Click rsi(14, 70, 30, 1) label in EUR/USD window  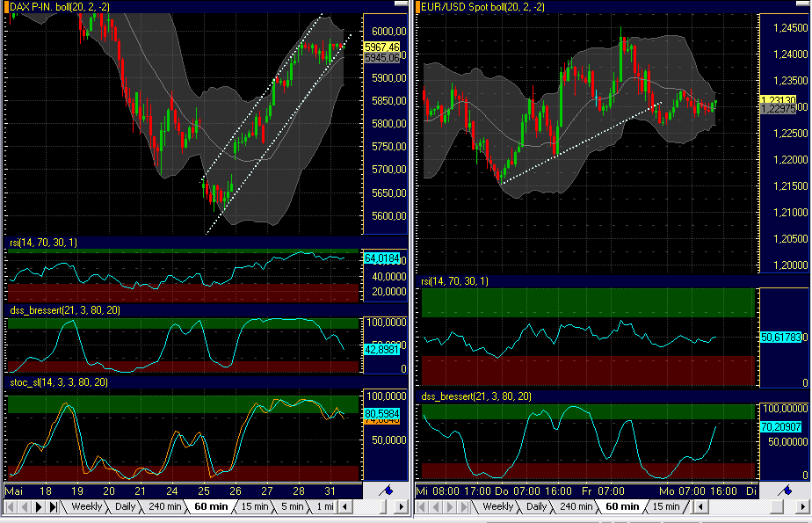(x=454, y=281)
